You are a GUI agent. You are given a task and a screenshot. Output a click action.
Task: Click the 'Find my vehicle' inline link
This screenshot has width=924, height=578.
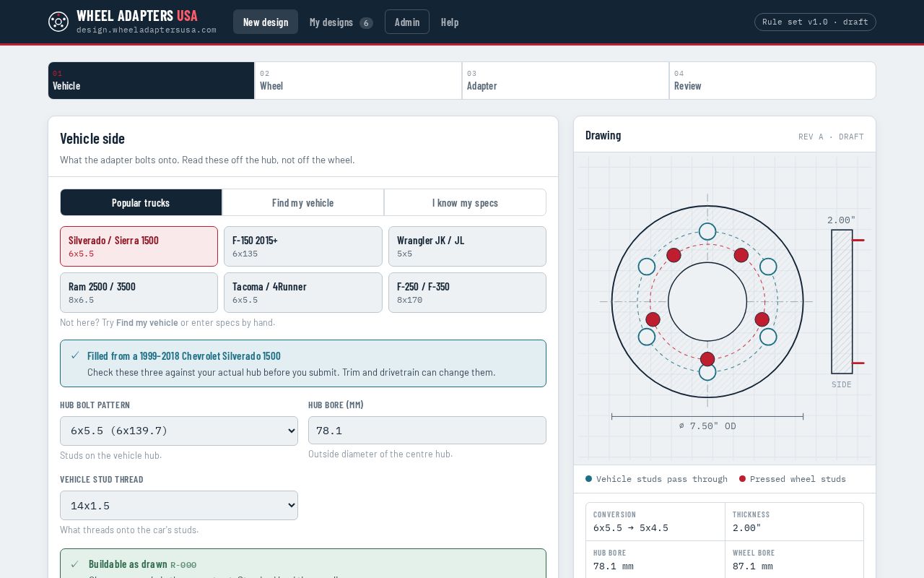[147, 322]
